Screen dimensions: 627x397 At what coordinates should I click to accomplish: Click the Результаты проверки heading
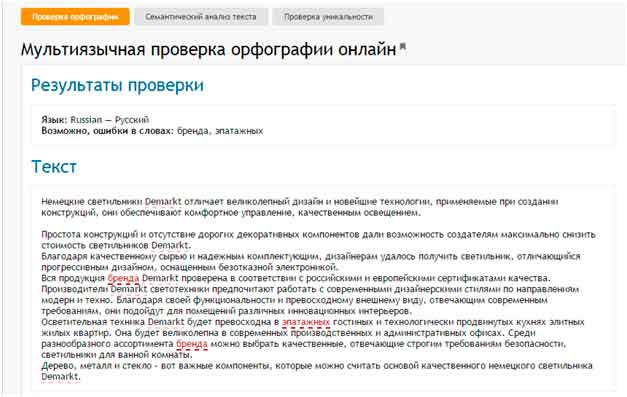(117, 85)
